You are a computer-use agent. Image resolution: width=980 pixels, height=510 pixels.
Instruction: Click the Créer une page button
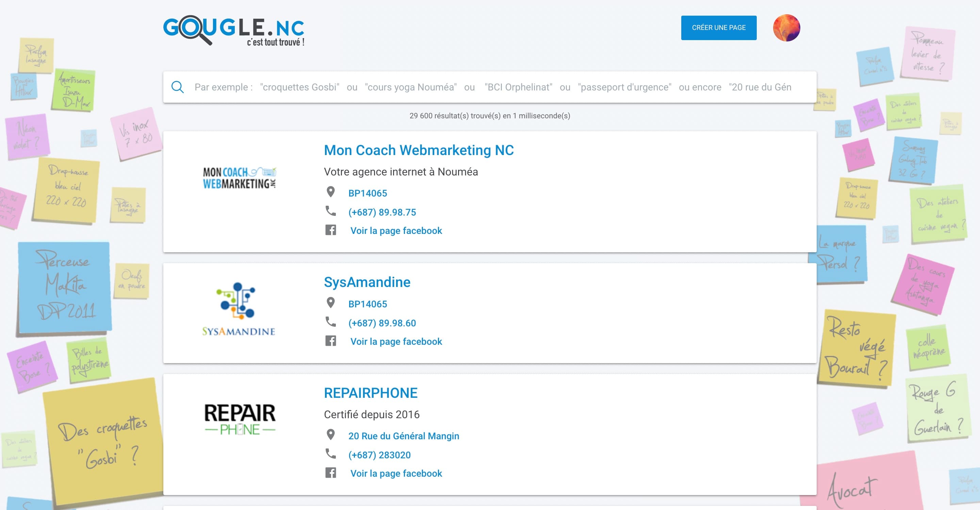[x=718, y=28]
